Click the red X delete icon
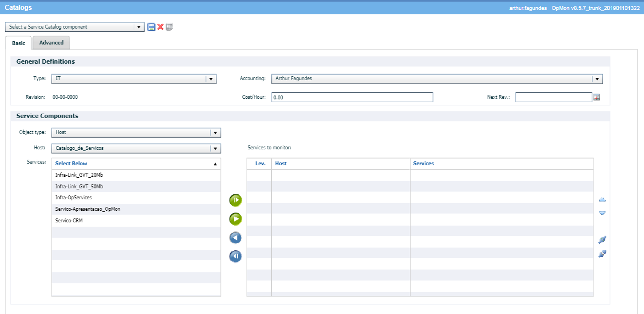This screenshot has width=644, height=314. pos(161,27)
